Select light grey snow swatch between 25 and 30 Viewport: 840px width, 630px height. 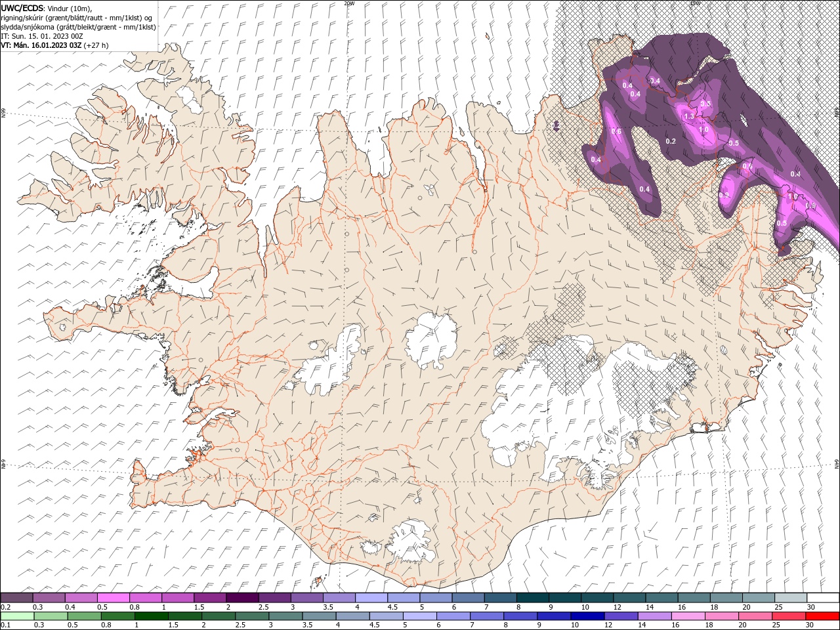coord(791,598)
